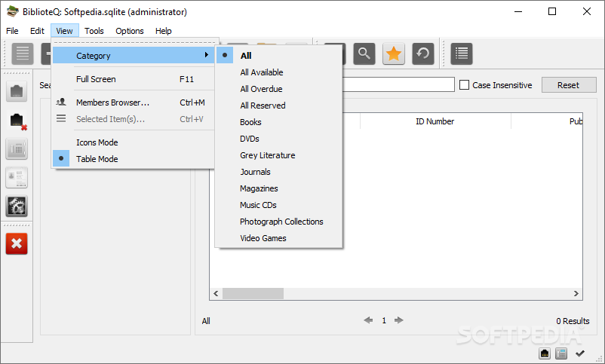The width and height of the screenshot is (605, 364).
Task: Open the search magnifier tool
Action: tap(364, 54)
